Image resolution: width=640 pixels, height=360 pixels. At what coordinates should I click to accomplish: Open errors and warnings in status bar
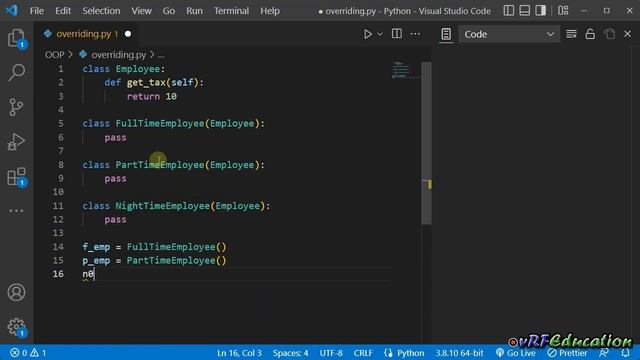coord(28,353)
